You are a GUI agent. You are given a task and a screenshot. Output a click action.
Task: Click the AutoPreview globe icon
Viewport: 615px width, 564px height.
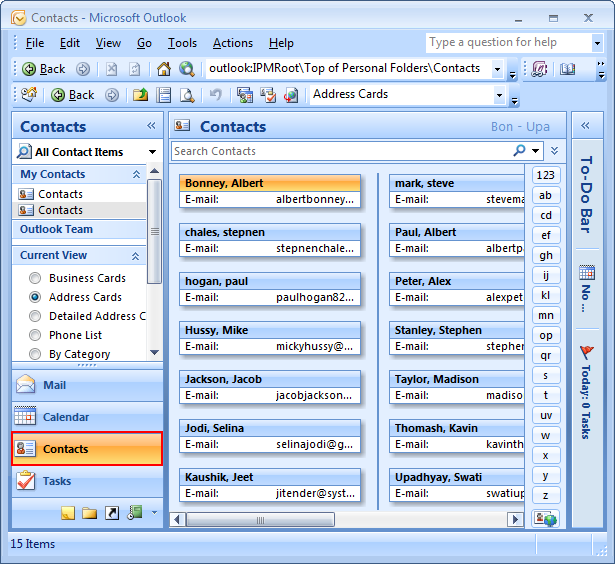click(x=291, y=95)
